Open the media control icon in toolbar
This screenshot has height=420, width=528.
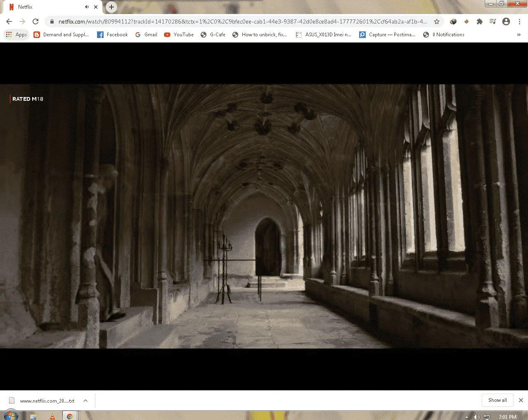tap(492, 21)
